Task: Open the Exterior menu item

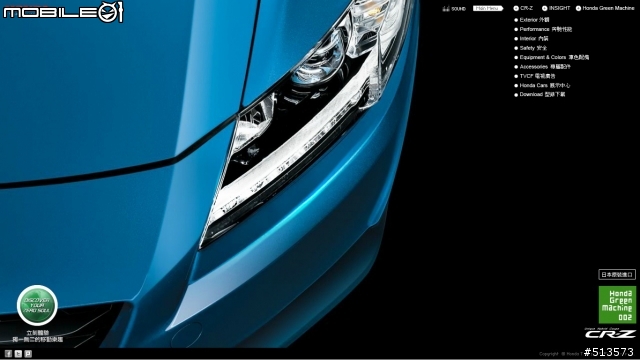Action: (532, 20)
